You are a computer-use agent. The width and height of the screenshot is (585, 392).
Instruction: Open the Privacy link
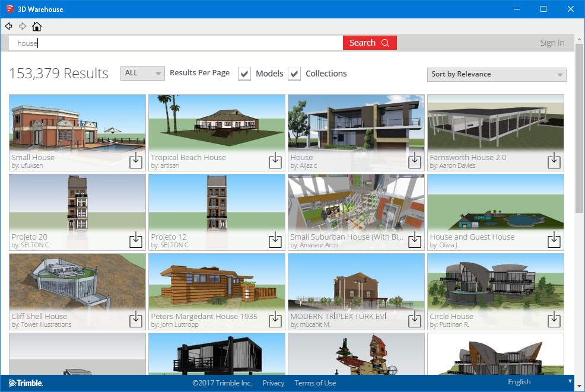coord(274,383)
